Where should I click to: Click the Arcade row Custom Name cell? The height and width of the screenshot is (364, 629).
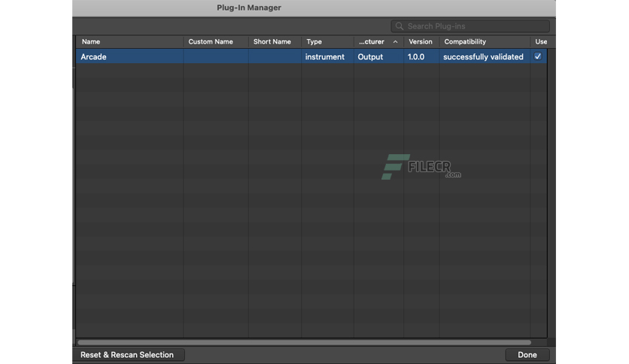[216, 56]
